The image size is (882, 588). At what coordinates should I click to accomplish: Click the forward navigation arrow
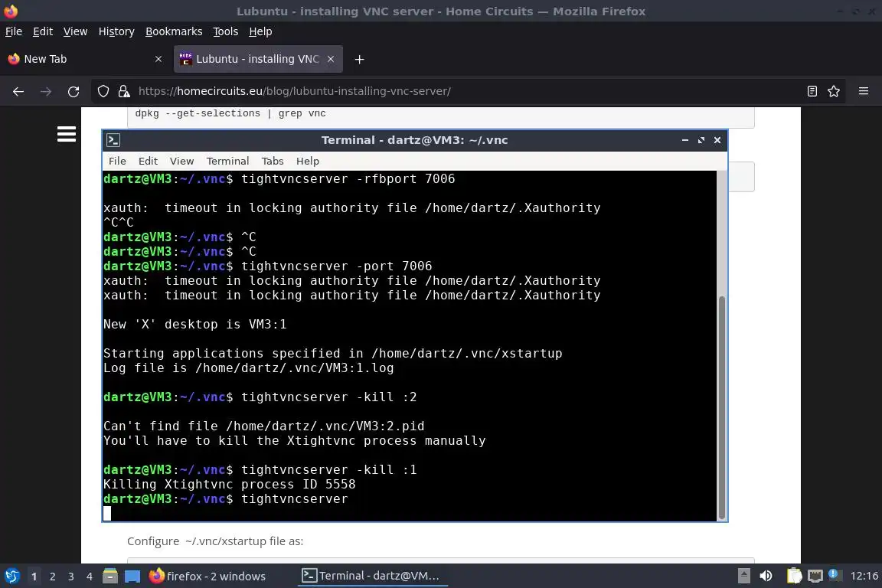(46, 91)
